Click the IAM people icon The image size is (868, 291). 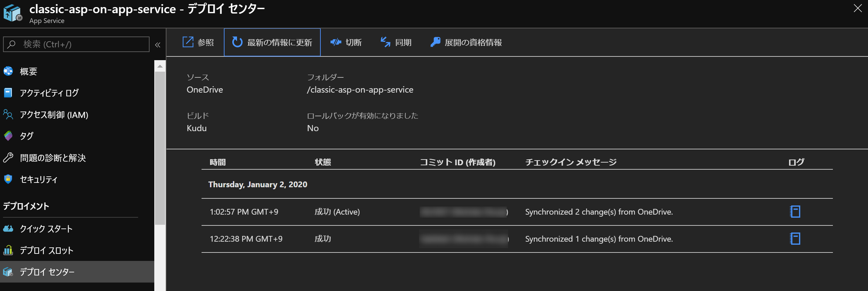click(8, 114)
